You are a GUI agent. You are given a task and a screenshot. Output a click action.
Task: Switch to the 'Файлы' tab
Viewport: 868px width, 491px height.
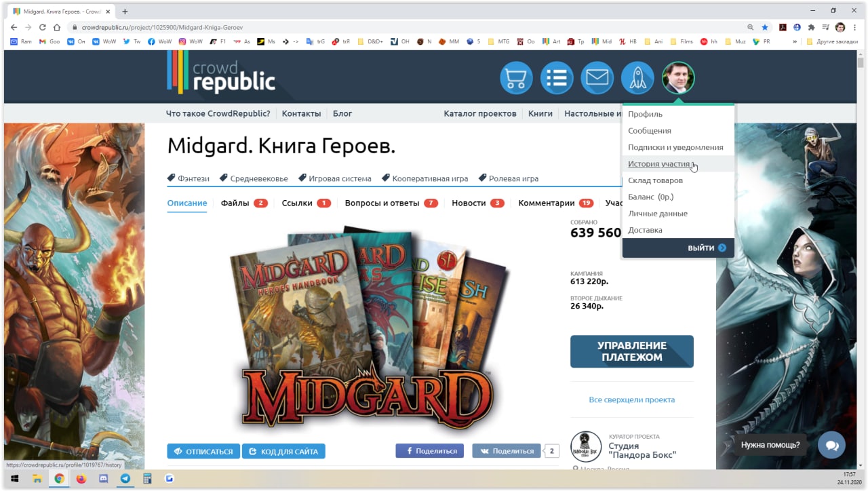244,203
